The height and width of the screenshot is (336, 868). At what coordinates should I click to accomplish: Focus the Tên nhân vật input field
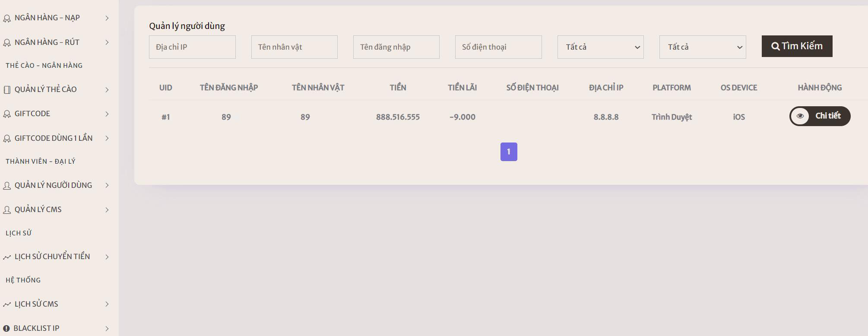(294, 47)
